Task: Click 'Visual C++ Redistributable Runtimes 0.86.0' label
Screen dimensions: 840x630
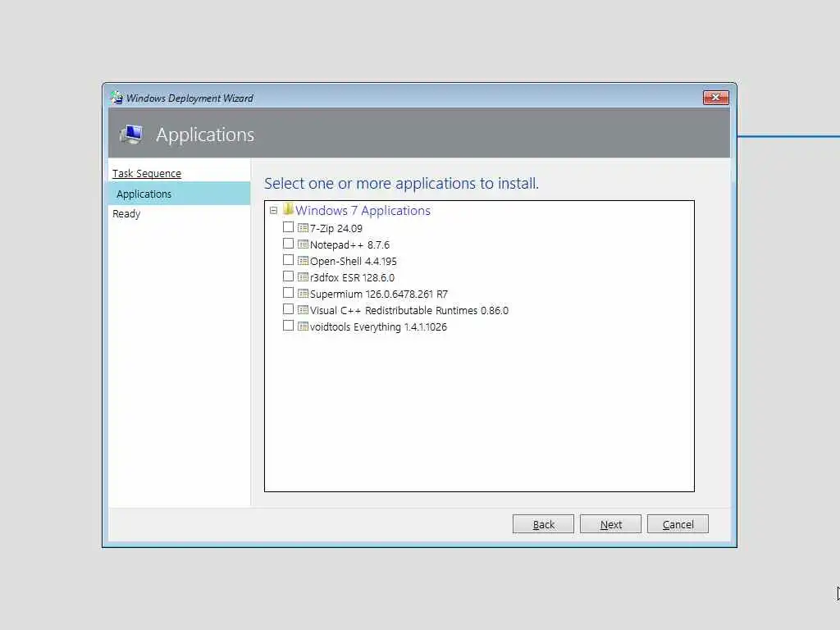Action: tap(409, 311)
